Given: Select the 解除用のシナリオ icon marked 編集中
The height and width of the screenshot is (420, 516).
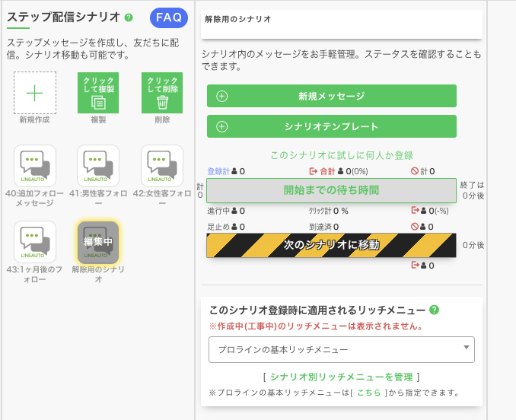Looking at the screenshot, I should 98,242.
